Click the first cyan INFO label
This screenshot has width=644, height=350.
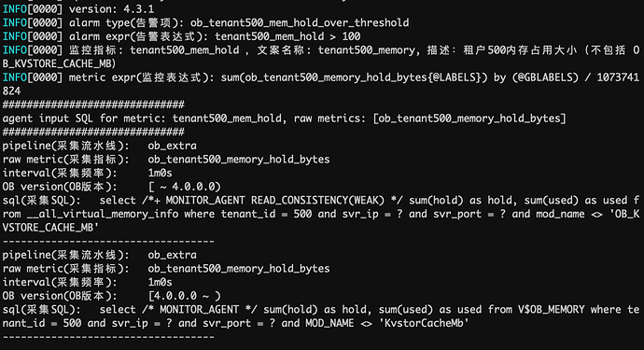(x=15, y=9)
